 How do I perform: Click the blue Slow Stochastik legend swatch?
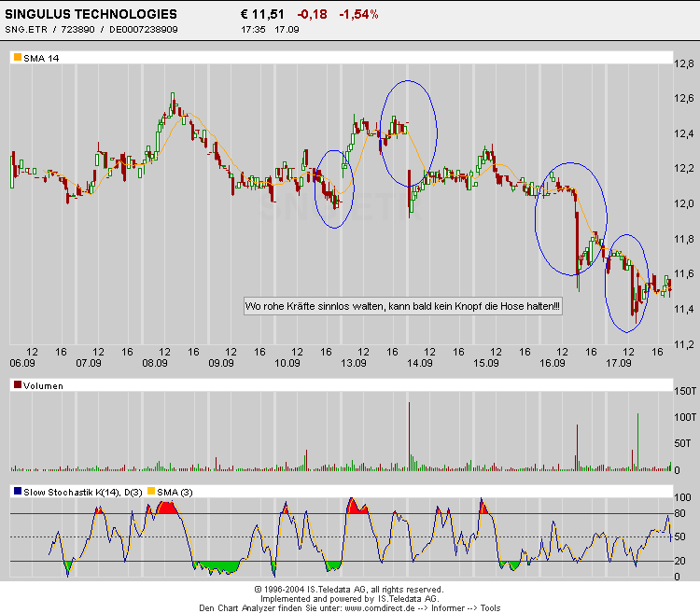pyautogui.click(x=18, y=491)
